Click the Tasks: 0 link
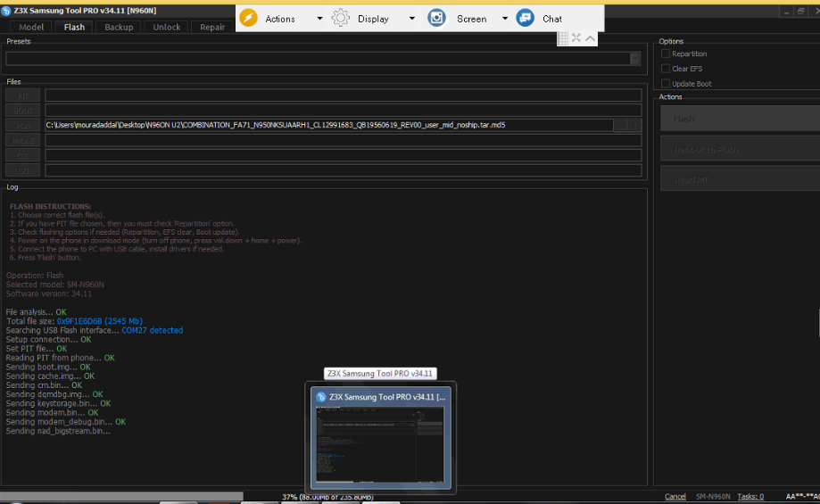 point(750,496)
